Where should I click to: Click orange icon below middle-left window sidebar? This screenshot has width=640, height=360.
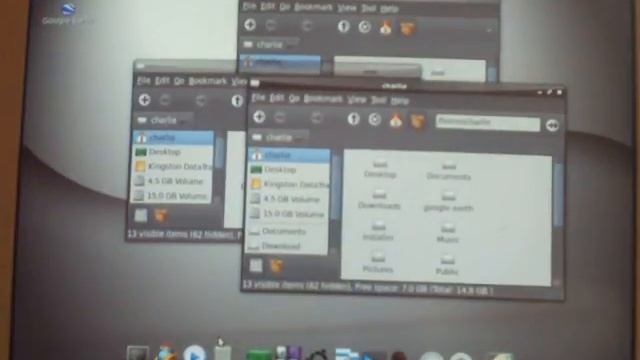pyautogui.click(x=160, y=216)
